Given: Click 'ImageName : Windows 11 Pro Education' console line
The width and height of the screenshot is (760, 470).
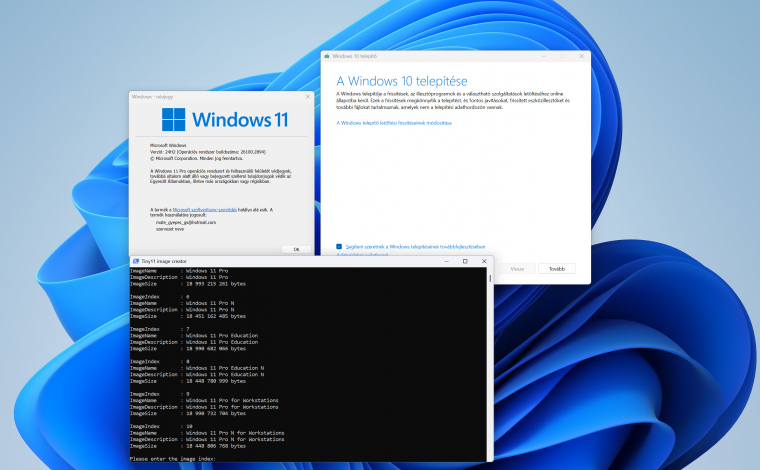Looking at the screenshot, I should [194, 335].
